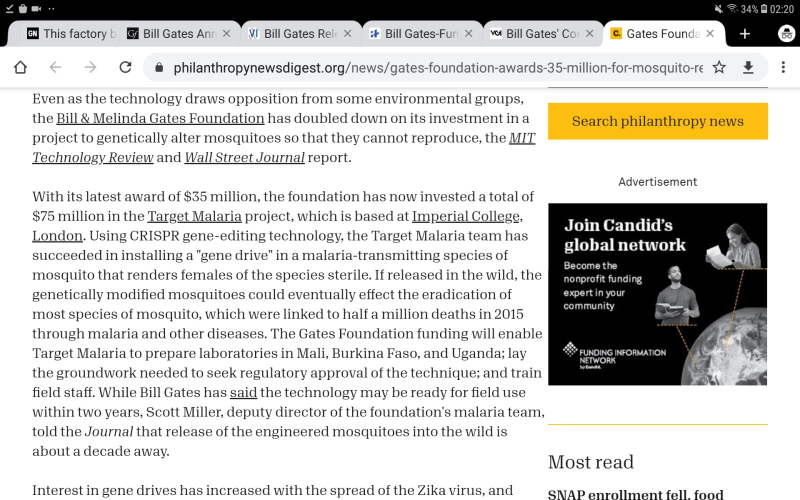Open the Candid global network advertisement
800x500 pixels.
[x=658, y=294]
